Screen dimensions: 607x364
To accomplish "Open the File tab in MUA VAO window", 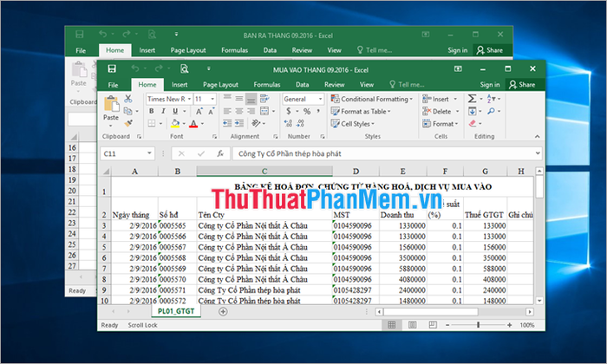I will tap(113, 85).
